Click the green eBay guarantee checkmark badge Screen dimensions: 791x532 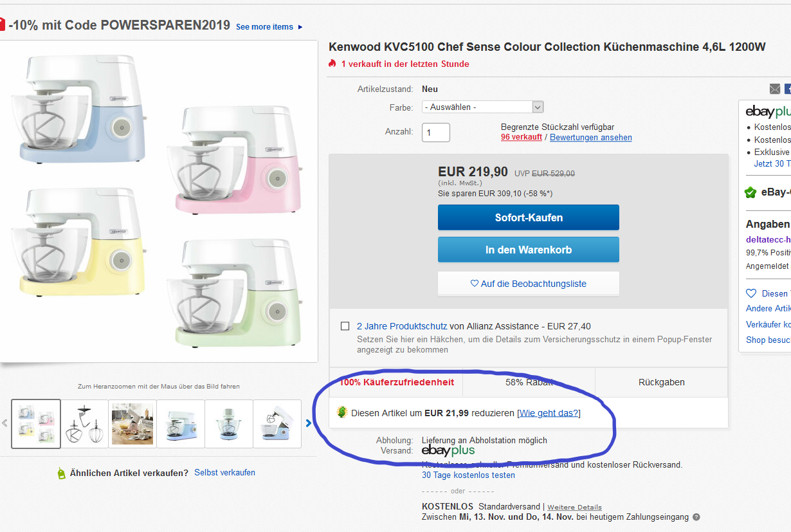[750, 192]
